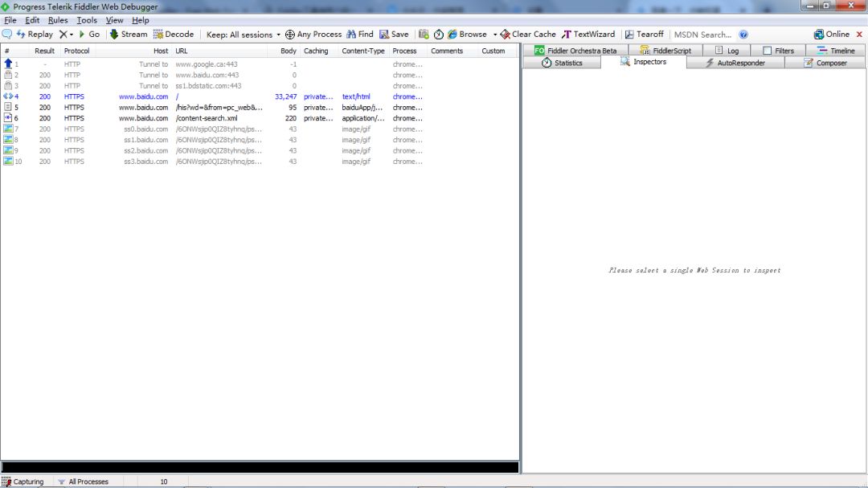Image resolution: width=868 pixels, height=488 pixels.
Task: Open the AutoResponder tab
Action: pos(735,63)
